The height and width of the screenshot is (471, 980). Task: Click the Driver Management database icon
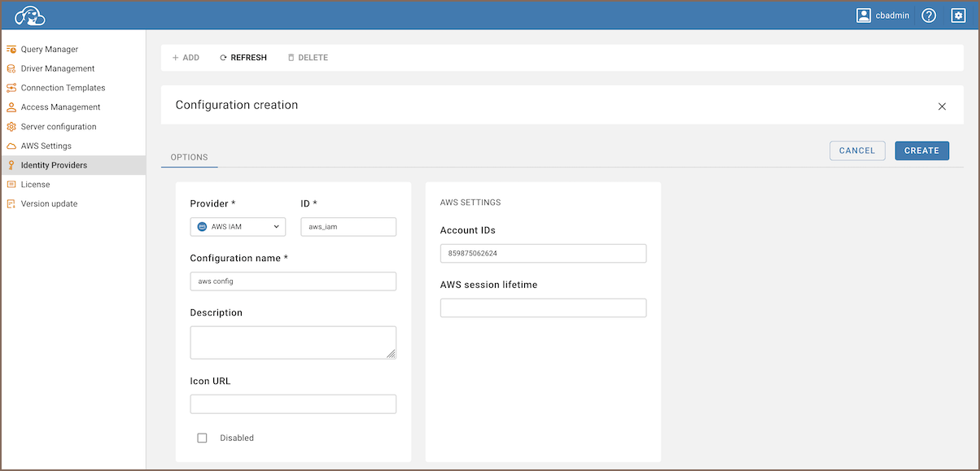(x=11, y=69)
